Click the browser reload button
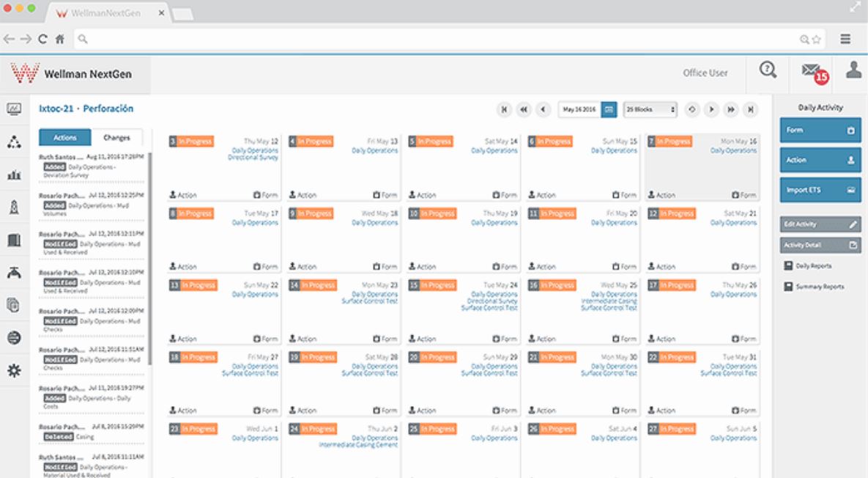The width and height of the screenshot is (868, 478). pos(43,39)
